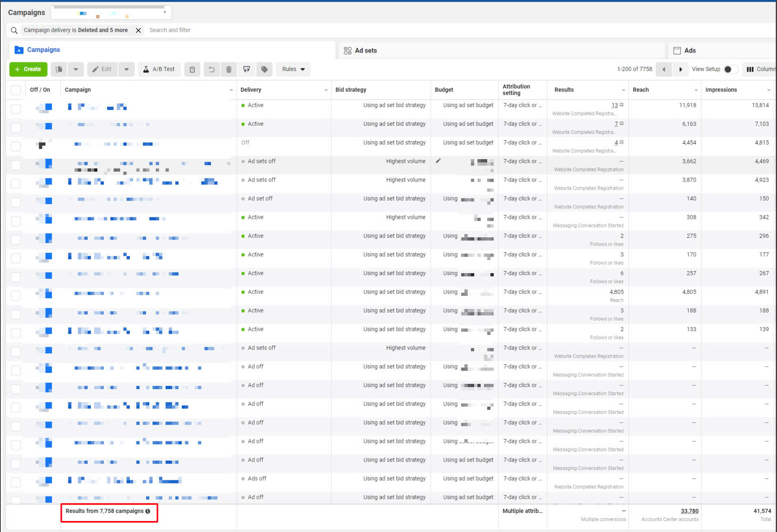Check the row with 3,662 reach
This screenshot has height=532, width=777.
[16, 165]
